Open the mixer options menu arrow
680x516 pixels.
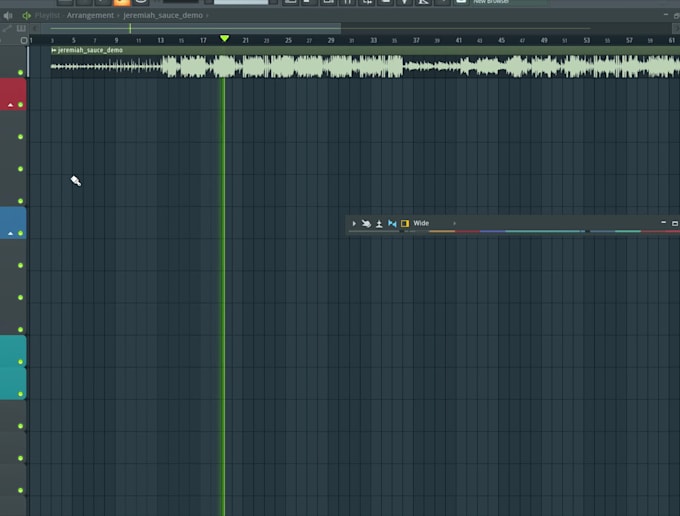[x=354, y=223]
